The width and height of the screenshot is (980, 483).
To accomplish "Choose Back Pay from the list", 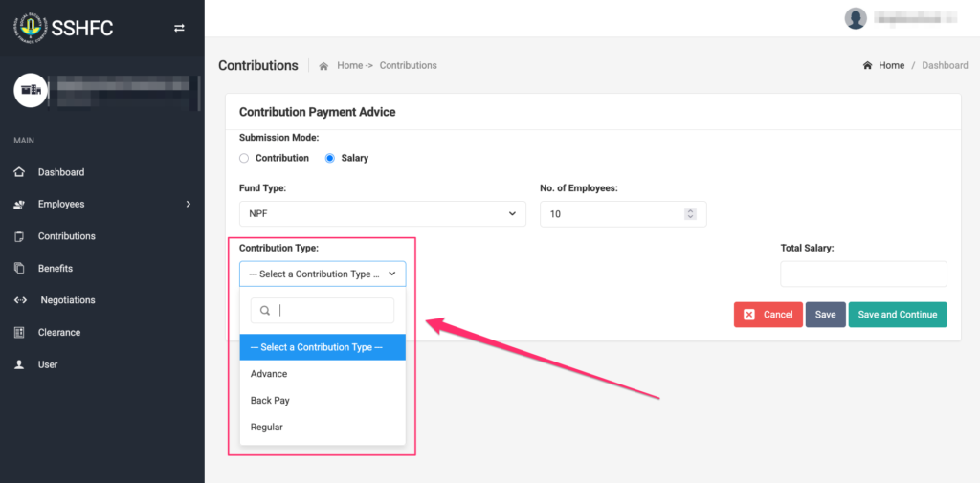I will (x=270, y=401).
